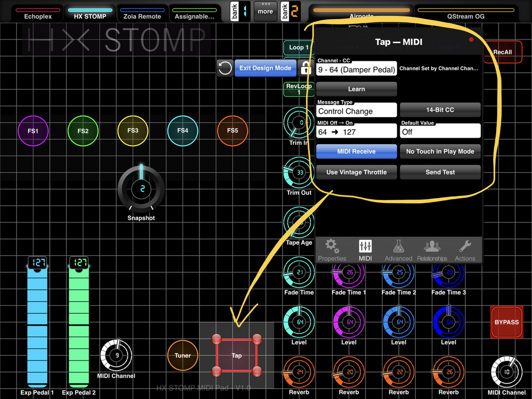
Task: Tap the FS2 green footswitch
Action: pos(83,131)
